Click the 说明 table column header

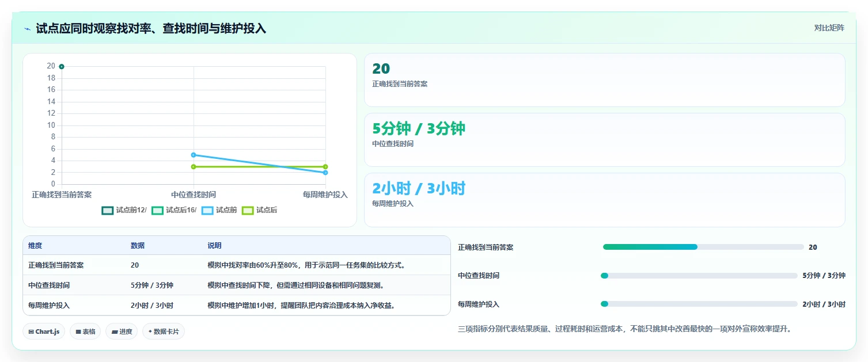click(214, 246)
